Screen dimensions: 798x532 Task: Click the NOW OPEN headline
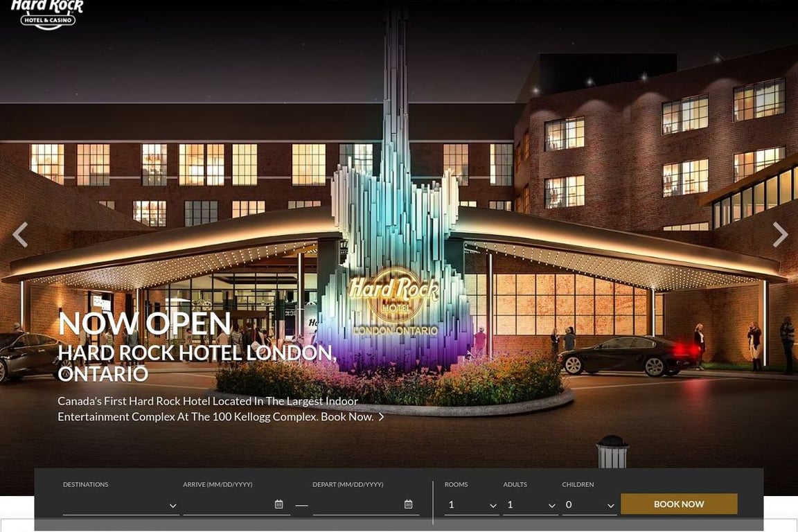[x=145, y=323]
